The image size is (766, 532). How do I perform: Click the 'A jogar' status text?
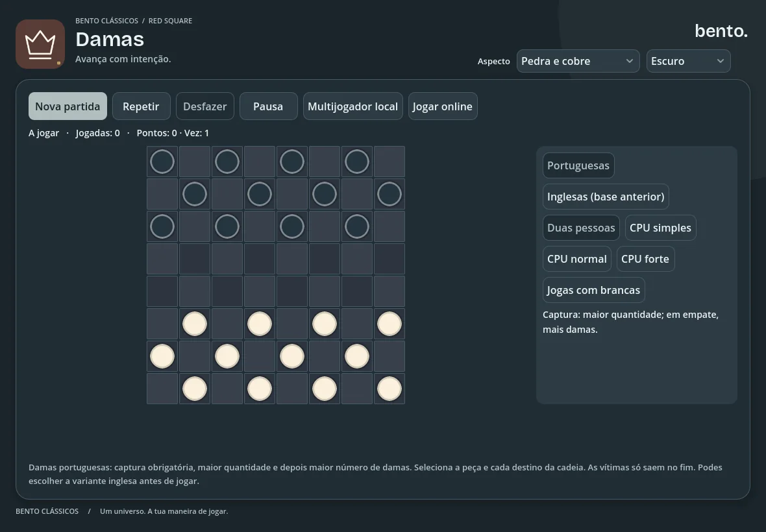click(x=43, y=133)
